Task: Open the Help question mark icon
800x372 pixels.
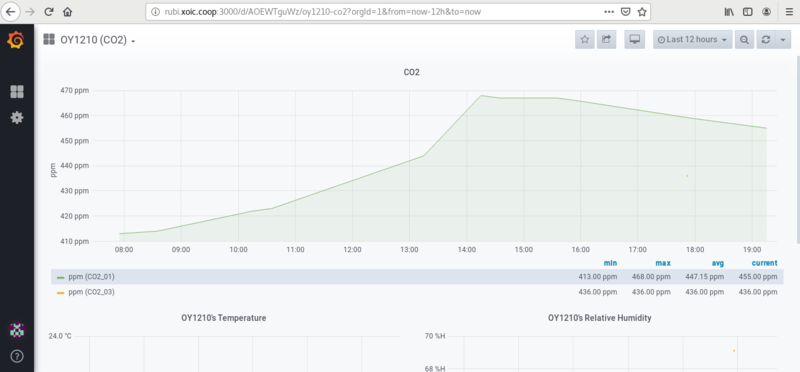Action: point(17,356)
